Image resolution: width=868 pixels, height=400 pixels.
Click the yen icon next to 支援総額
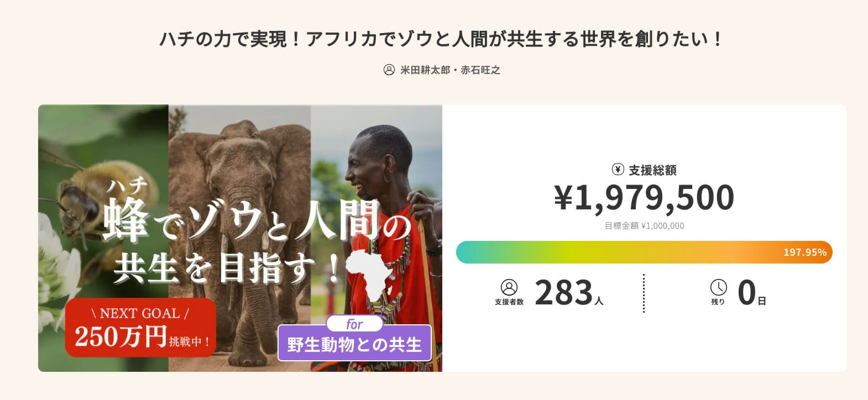pos(618,170)
